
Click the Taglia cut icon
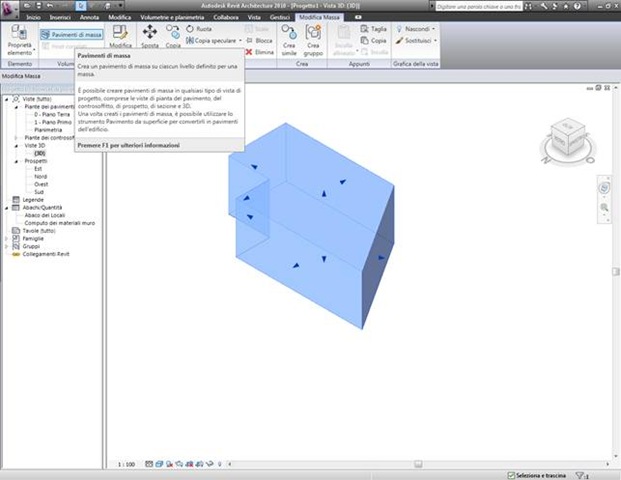tap(364, 29)
